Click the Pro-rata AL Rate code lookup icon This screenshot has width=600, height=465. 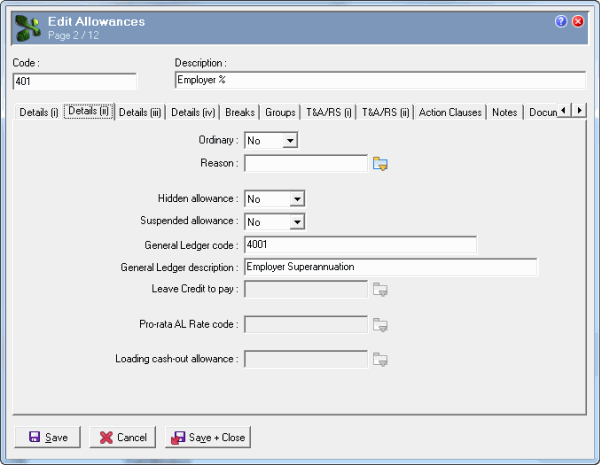pyautogui.click(x=380, y=325)
